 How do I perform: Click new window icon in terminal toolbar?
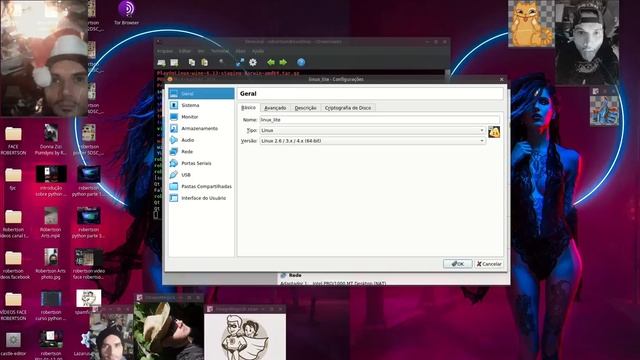174,62
